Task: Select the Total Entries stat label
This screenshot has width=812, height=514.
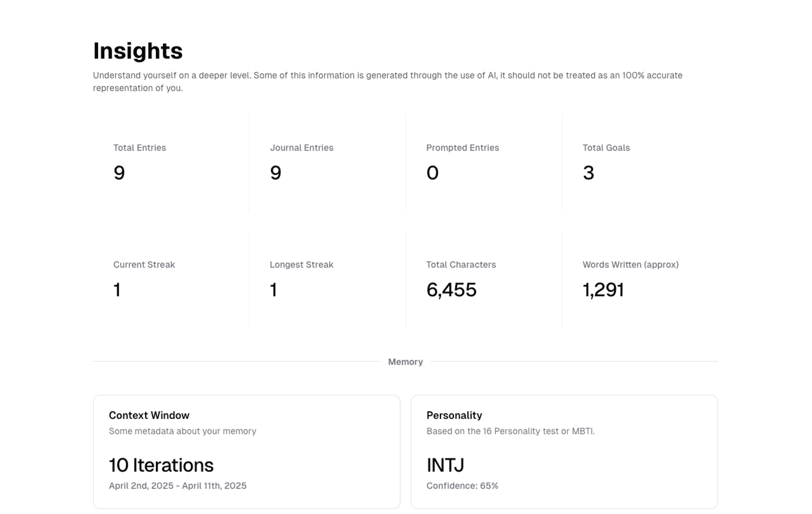Action: (139, 148)
